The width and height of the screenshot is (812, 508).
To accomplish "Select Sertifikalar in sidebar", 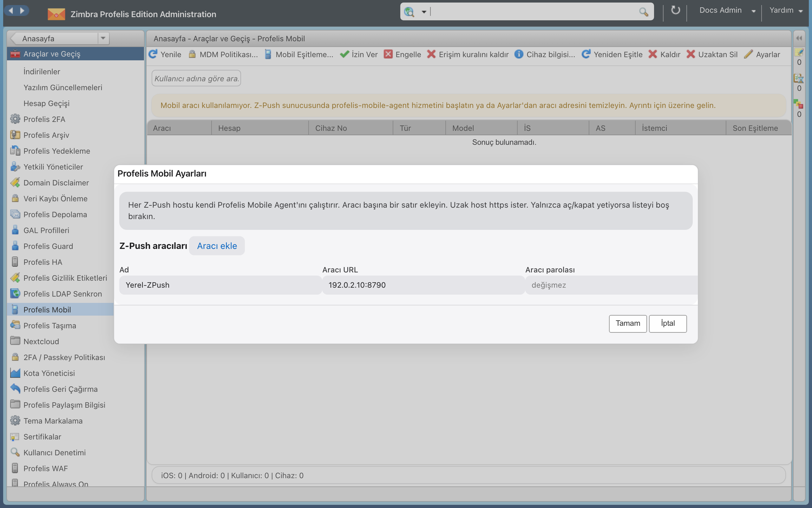I will (42, 437).
